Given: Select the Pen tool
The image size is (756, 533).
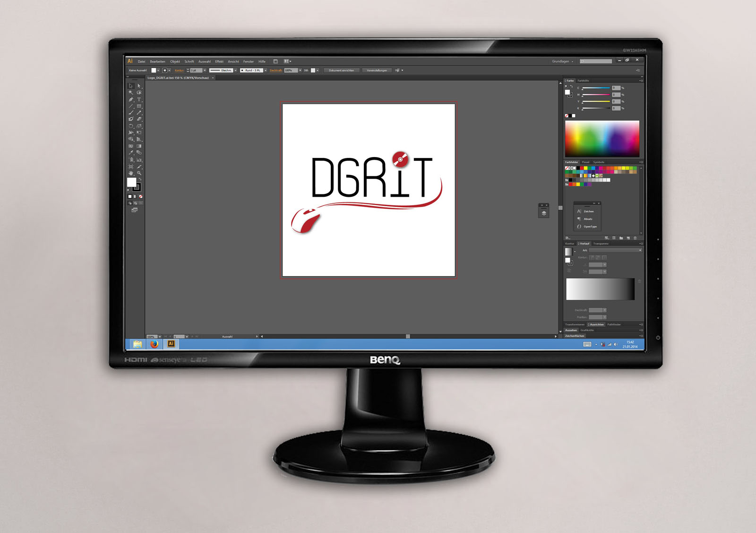Looking at the screenshot, I should tap(131, 99).
